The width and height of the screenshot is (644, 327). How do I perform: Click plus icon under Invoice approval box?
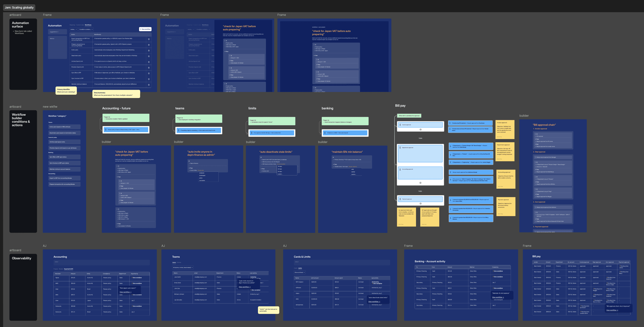coord(420,129)
